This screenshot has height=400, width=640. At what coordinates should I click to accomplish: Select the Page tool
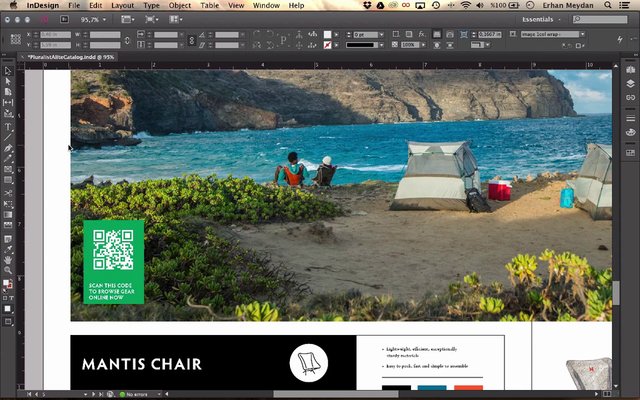tap(8, 92)
